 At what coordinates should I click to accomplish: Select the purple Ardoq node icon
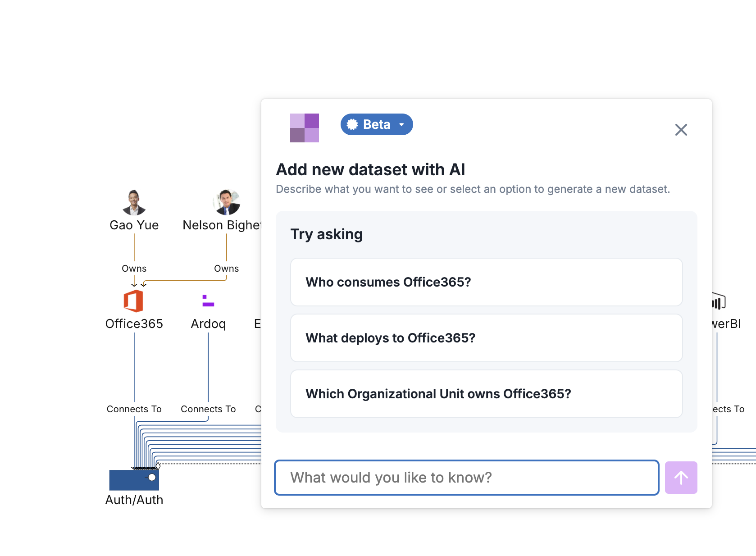tap(208, 301)
